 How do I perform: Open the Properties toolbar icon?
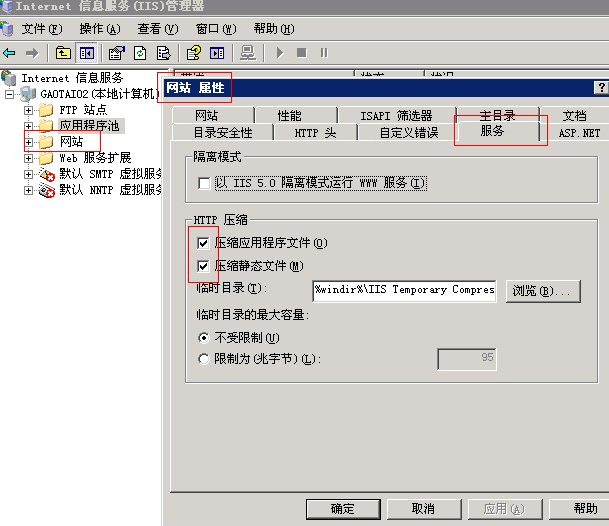pos(116,52)
